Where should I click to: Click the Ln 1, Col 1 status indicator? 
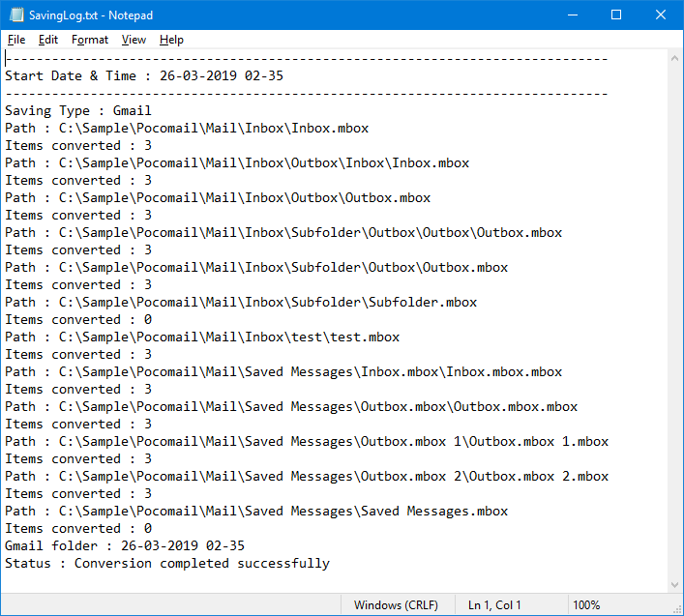point(494,605)
